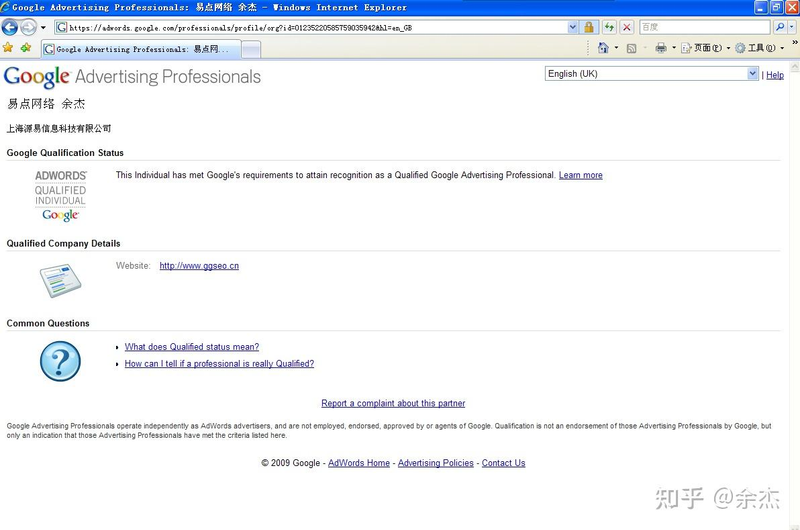
Task: Click the Print icon
Action: coord(661,48)
